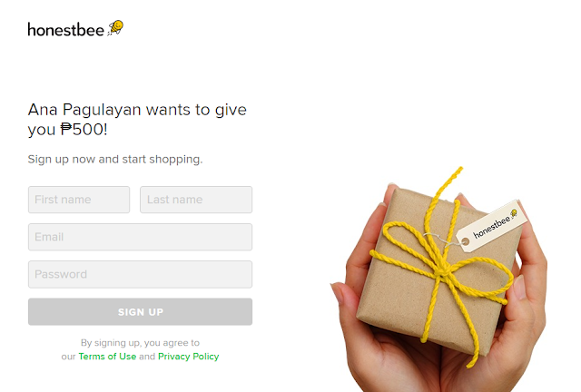Open the Privacy Policy link
Image resolution: width=581 pixels, height=392 pixels.
point(188,357)
